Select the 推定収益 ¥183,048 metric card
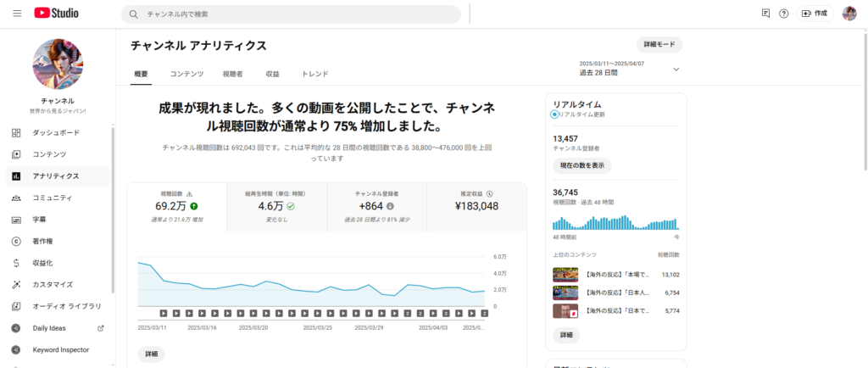Image resolution: width=868 pixels, height=368 pixels. tap(476, 207)
